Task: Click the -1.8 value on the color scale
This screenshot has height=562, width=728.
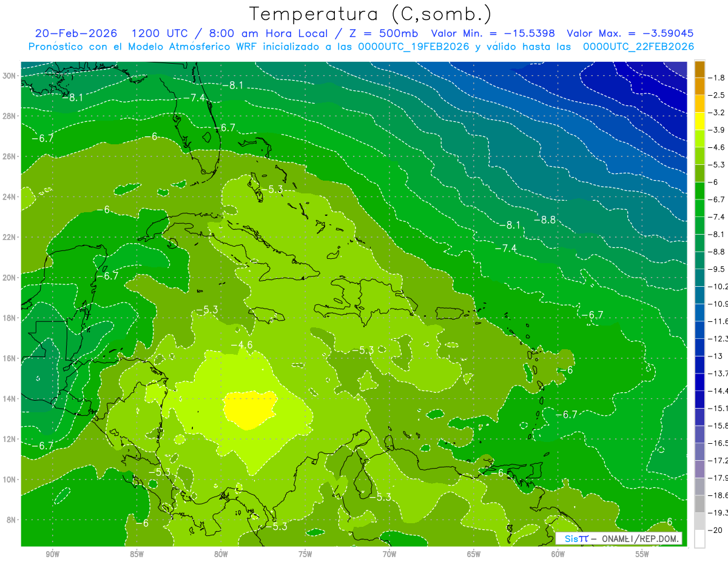Action: 718,78
